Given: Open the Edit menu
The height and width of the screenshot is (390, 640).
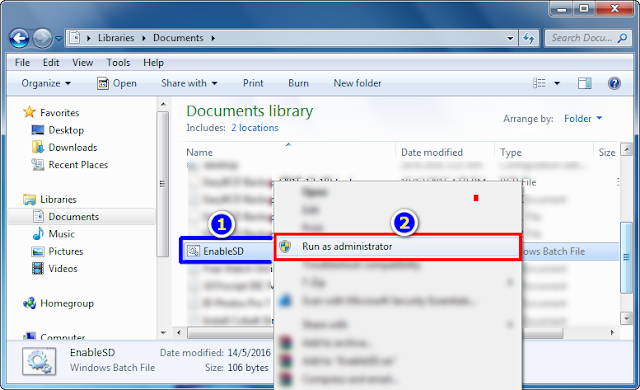Looking at the screenshot, I should (51, 62).
